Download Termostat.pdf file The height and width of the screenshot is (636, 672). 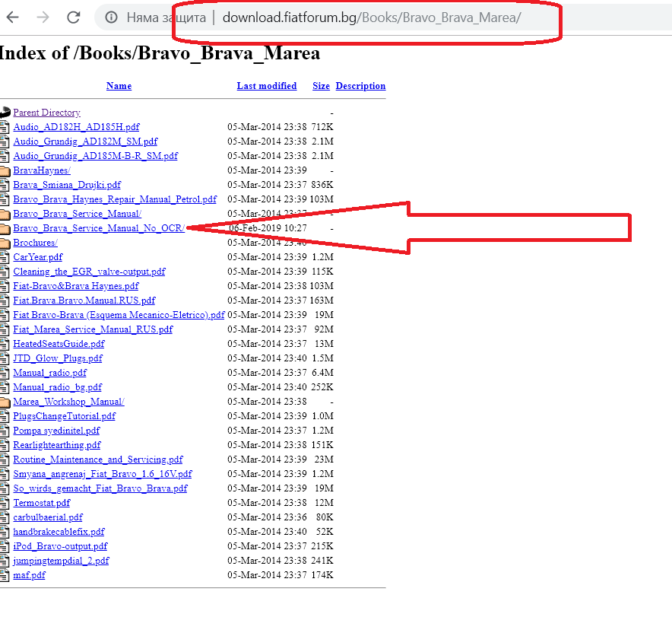(41, 503)
